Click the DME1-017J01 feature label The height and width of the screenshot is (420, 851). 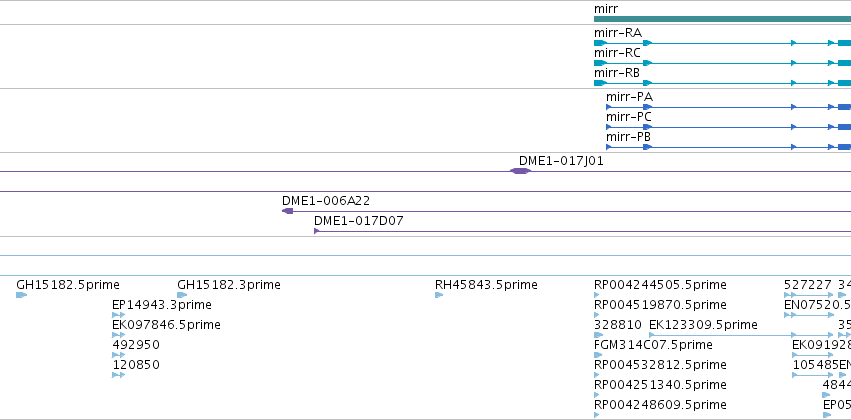click(561, 161)
